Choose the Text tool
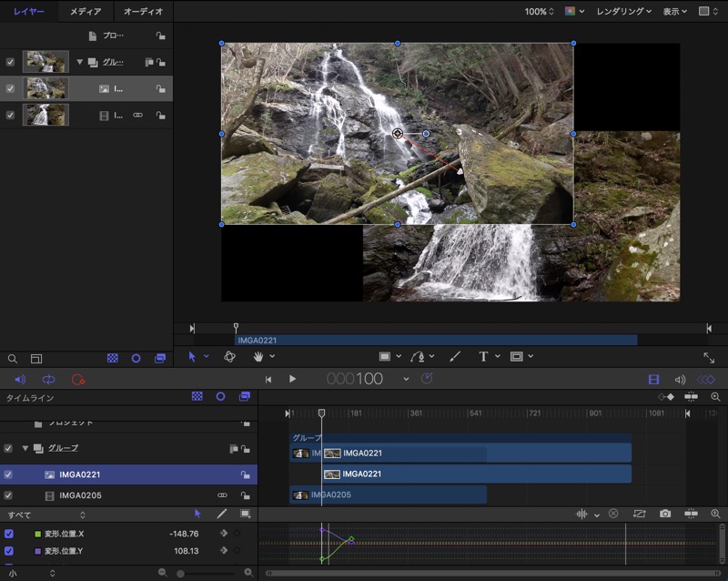Viewport: 728px width, 581px height. (483, 357)
